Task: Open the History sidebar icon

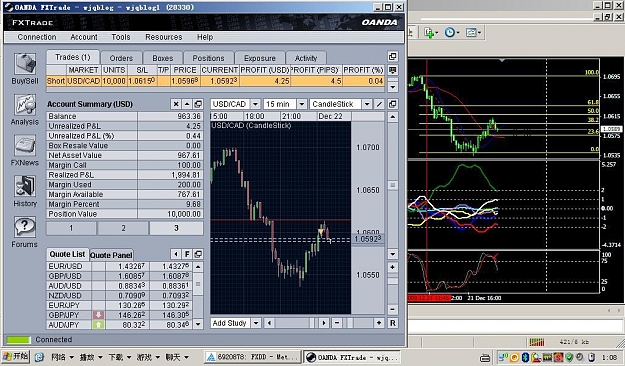Action: (x=25, y=187)
